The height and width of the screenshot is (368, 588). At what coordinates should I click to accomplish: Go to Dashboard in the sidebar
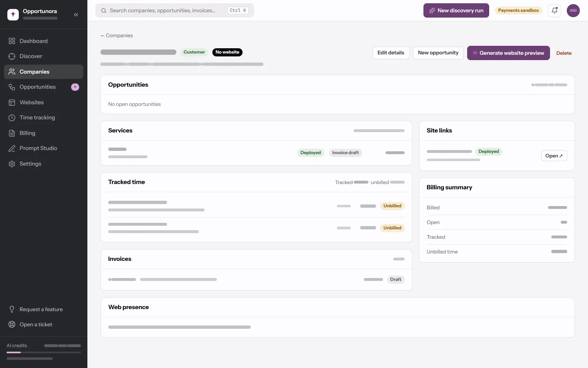(44, 41)
